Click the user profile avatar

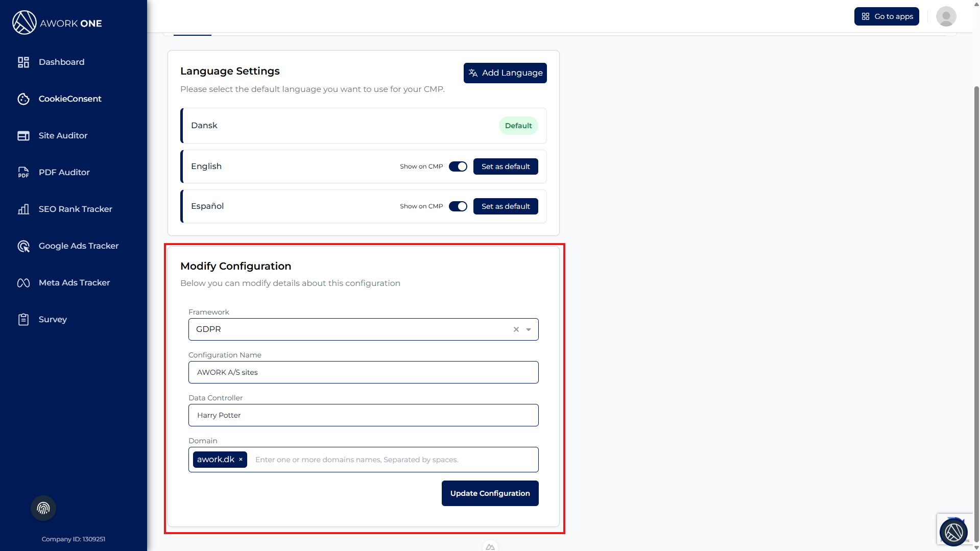click(946, 16)
